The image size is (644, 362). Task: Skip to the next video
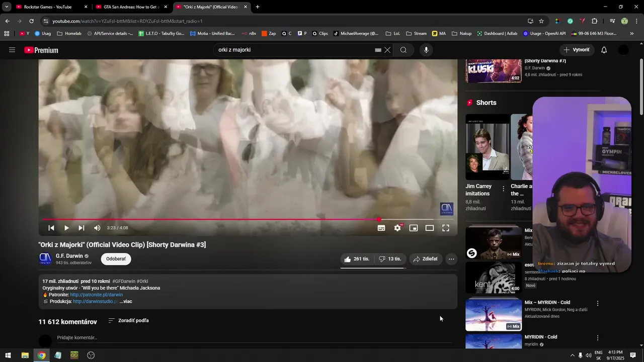tap(82, 228)
